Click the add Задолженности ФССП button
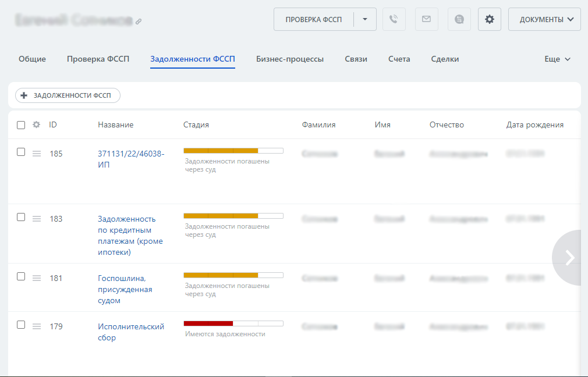Screen dimensions: 588x377 pos(68,95)
